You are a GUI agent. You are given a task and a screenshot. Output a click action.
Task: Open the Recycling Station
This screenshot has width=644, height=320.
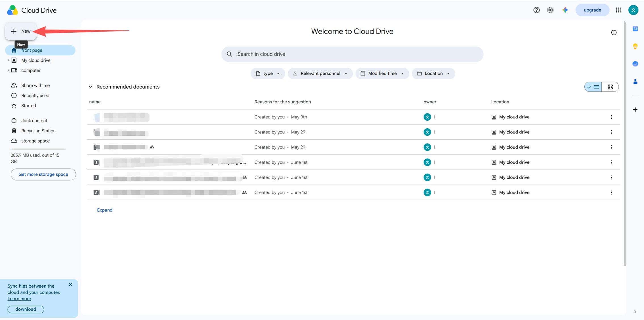click(x=38, y=131)
